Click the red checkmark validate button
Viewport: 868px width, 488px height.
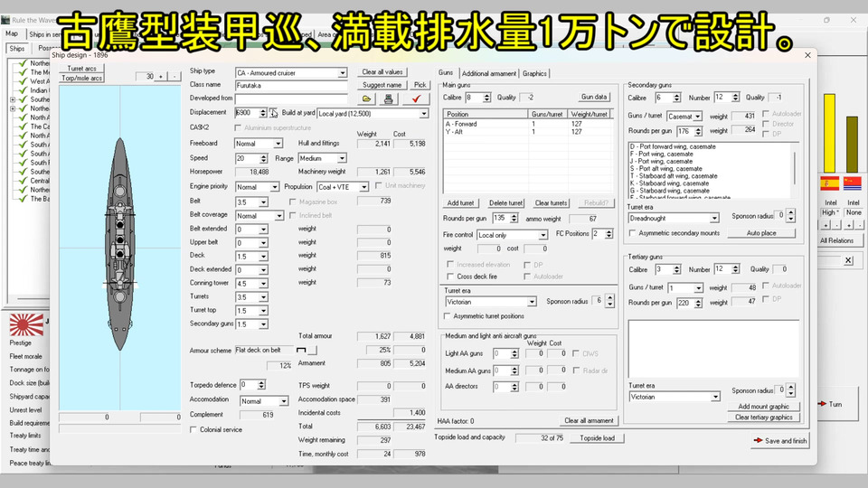[417, 99]
